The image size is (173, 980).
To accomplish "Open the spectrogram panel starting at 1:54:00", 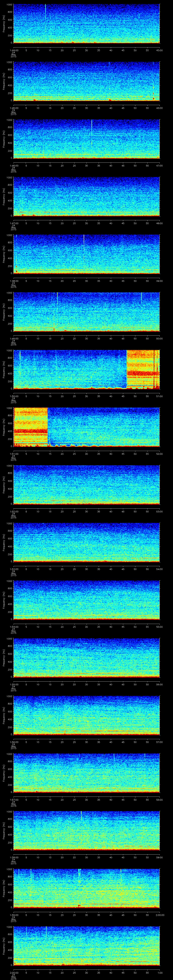I will coord(87,600).
